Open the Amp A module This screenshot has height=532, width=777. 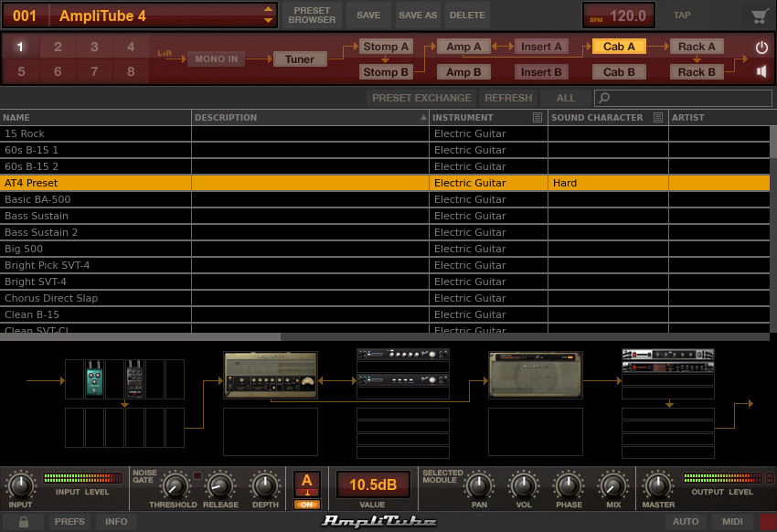[x=463, y=47]
